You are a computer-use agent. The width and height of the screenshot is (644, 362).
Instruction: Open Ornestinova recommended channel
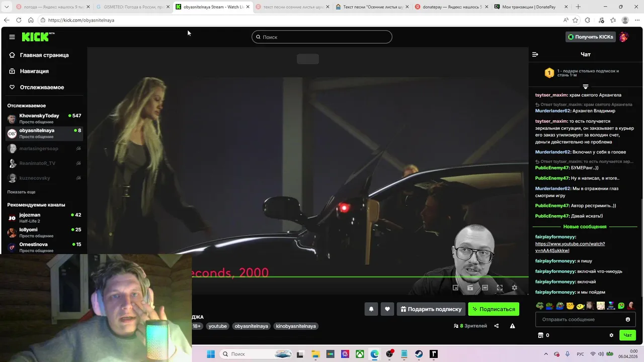[44, 247]
